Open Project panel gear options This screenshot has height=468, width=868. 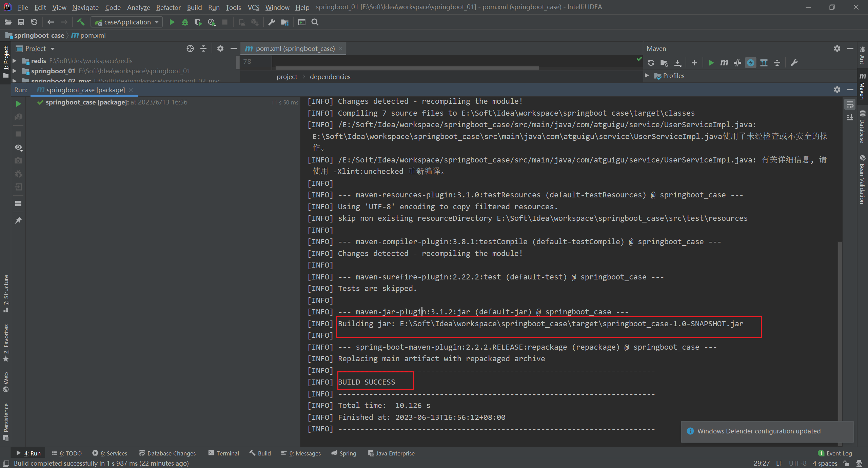click(220, 48)
